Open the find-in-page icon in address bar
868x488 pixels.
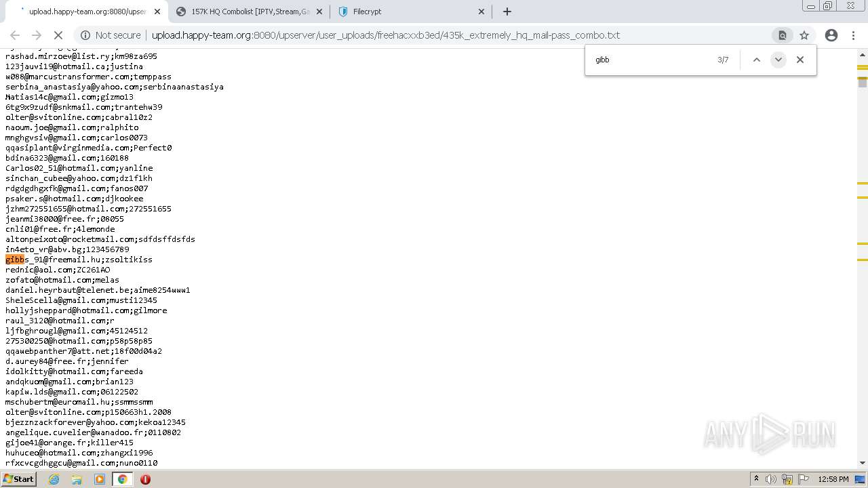tap(782, 35)
